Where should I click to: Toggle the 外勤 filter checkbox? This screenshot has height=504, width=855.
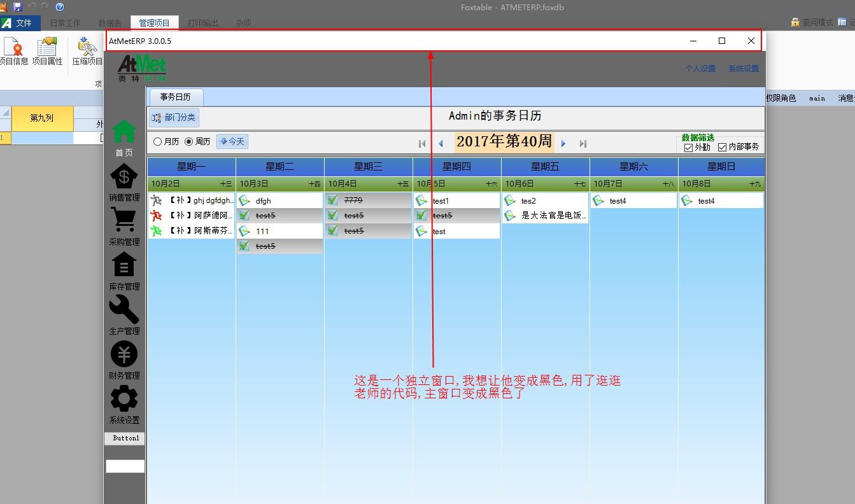[x=688, y=148]
